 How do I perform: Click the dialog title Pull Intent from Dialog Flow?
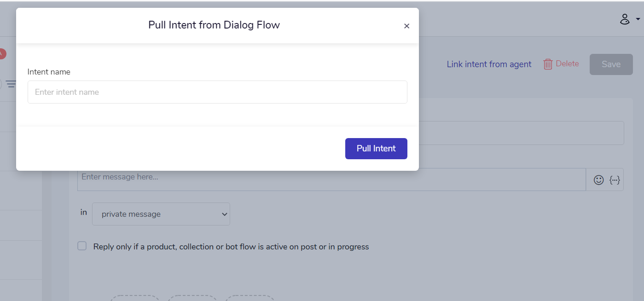click(214, 25)
